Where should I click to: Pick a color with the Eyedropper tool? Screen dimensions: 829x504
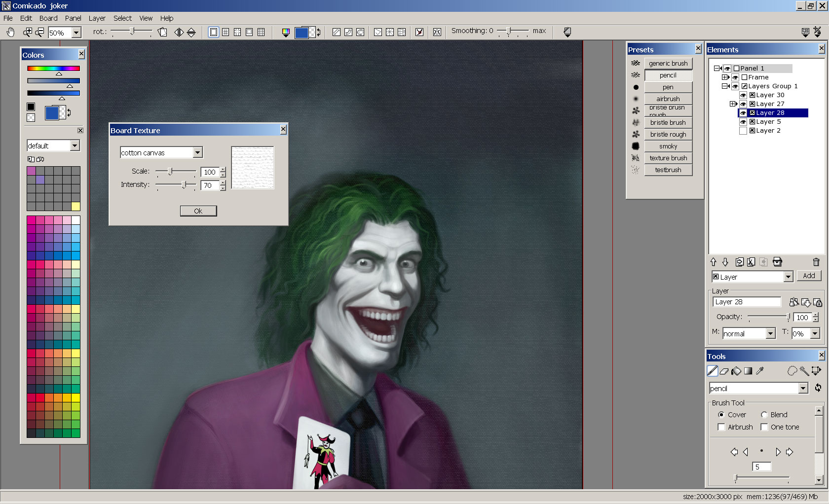(760, 371)
